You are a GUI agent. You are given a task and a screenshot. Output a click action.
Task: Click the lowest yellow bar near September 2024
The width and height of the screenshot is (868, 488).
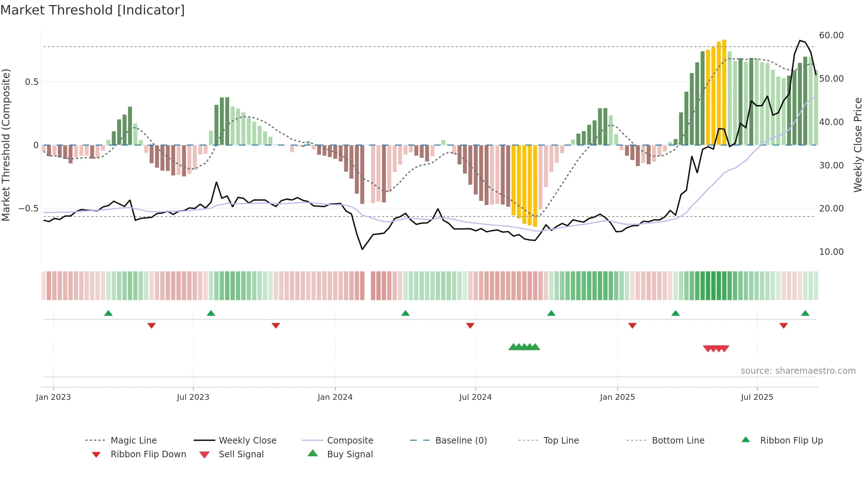pos(535,186)
